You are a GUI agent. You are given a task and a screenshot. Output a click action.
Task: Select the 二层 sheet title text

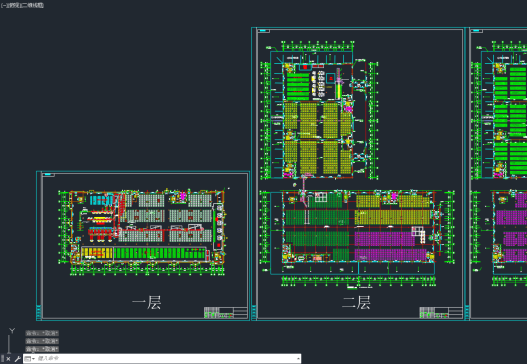point(356,302)
